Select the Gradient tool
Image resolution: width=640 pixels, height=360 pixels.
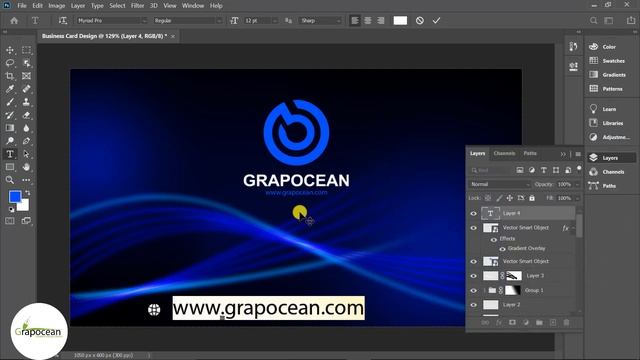pyautogui.click(x=10, y=128)
